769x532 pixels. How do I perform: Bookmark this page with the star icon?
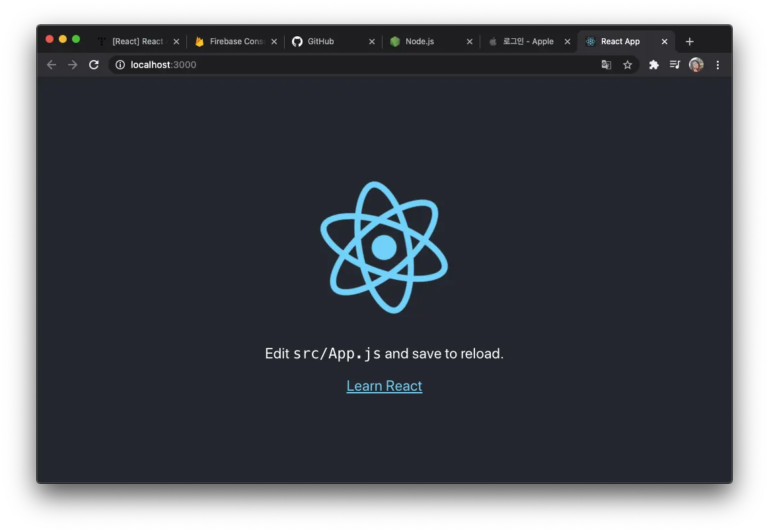[x=627, y=65]
